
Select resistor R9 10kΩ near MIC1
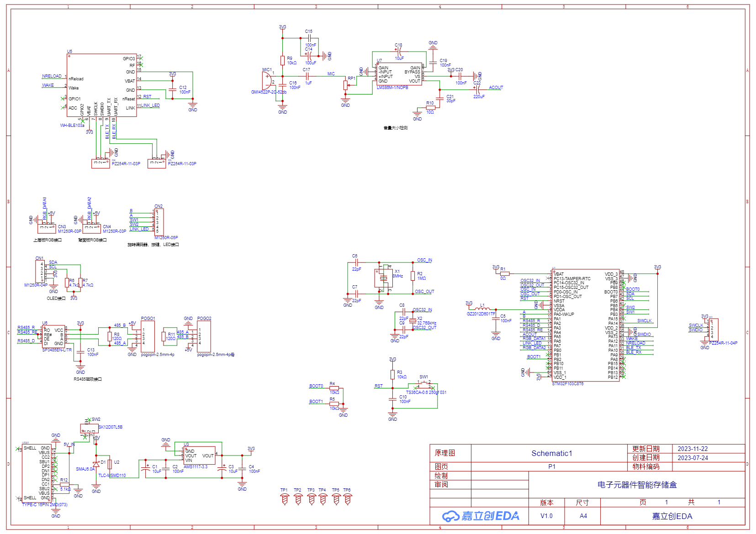[283, 60]
